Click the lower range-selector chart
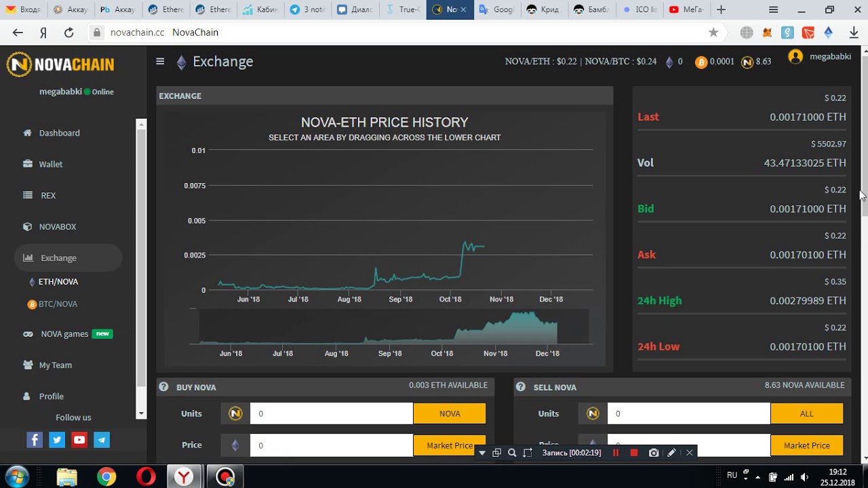Image resolution: width=868 pixels, height=488 pixels. (x=393, y=327)
